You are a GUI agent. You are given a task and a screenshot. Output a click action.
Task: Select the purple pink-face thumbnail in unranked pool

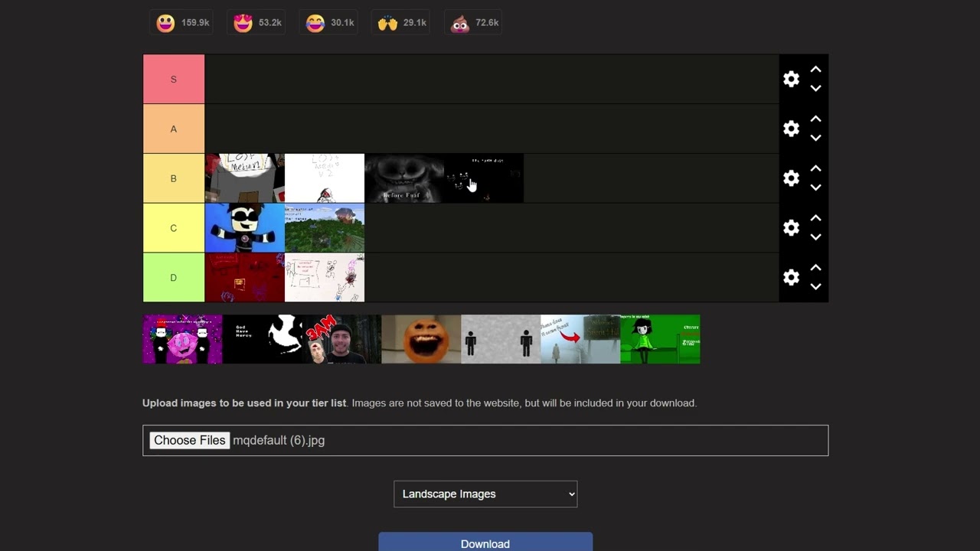click(x=182, y=339)
